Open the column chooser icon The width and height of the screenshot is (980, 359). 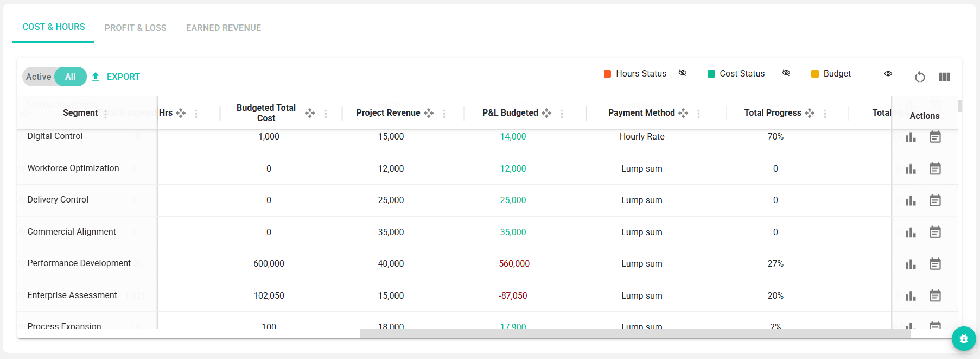click(944, 77)
